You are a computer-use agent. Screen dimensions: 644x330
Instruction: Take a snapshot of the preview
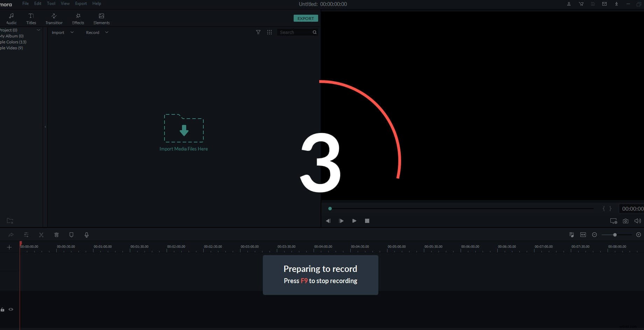click(x=626, y=221)
